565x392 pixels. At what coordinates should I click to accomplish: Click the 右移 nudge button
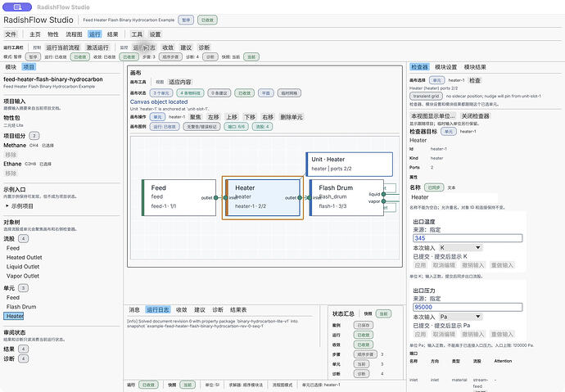click(x=268, y=117)
